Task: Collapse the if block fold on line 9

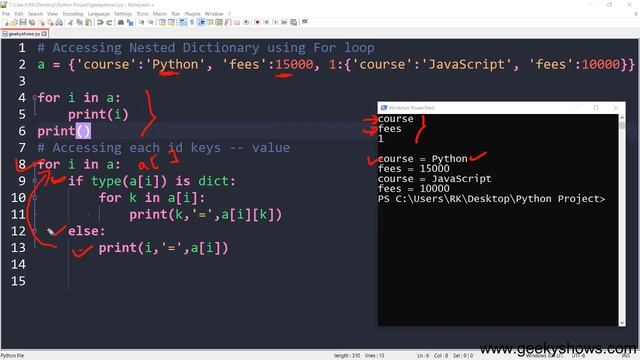Action: pos(35,181)
